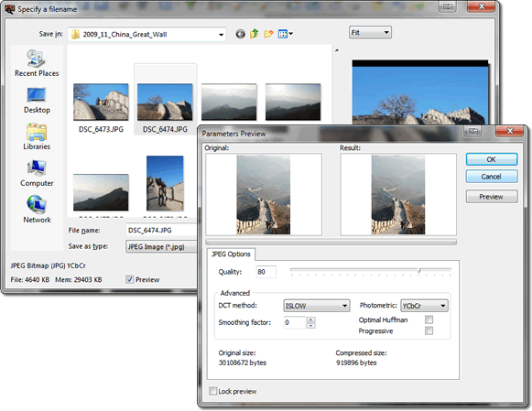Confirm with OK in Parameters Preview
This screenshot has width=532, height=411.
tap(492, 159)
